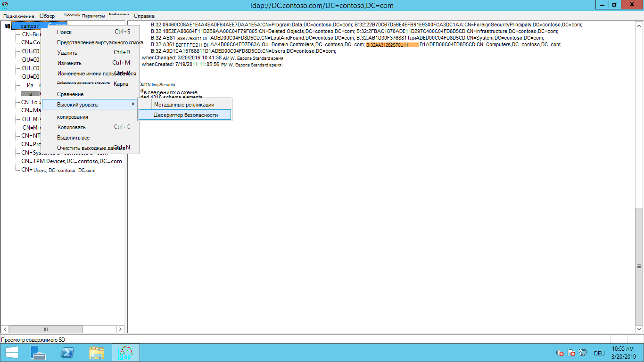
Task: Click the ldp taskbar icon
Action: 125,353
